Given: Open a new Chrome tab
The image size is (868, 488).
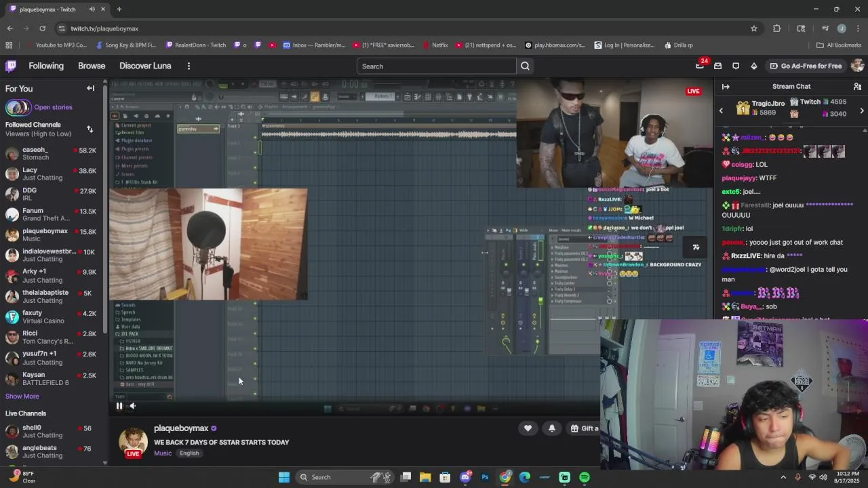Looking at the screenshot, I should 119,9.
